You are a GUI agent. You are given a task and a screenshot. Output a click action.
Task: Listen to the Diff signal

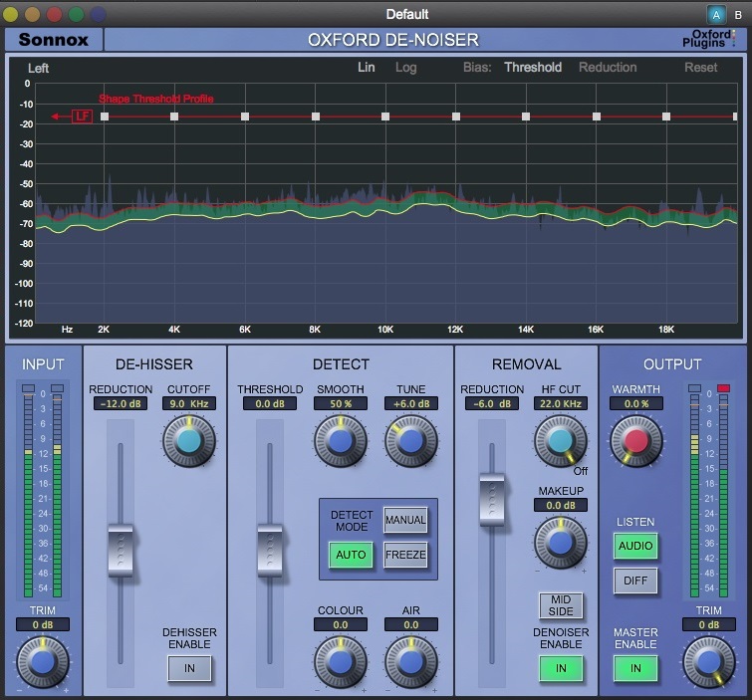[635, 581]
